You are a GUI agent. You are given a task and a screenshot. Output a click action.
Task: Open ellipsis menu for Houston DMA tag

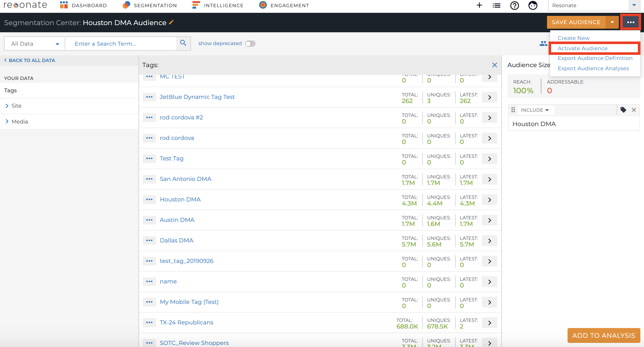point(149,200)
